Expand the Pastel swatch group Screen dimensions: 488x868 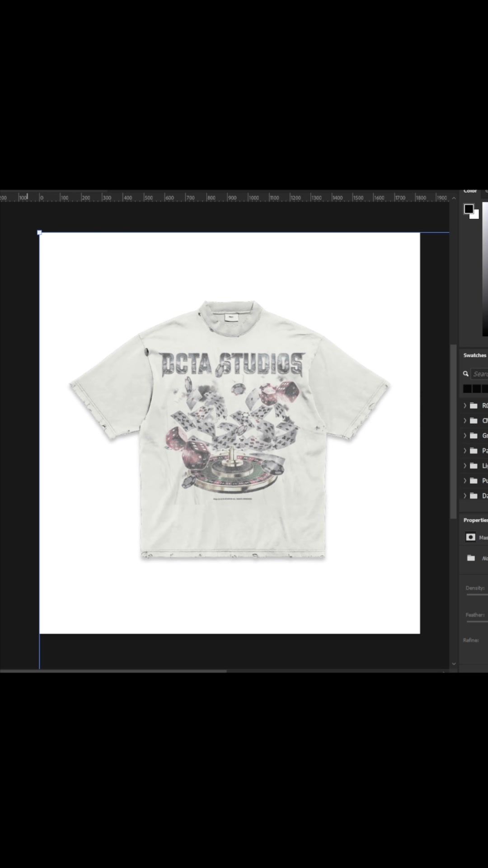click(x=465, y=451)
